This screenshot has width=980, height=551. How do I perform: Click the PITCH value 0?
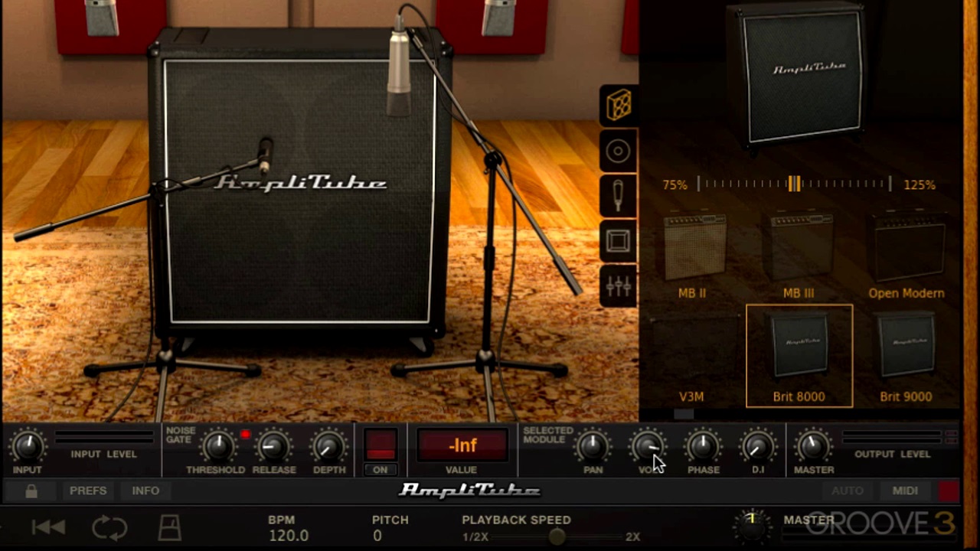pos(377,536)
